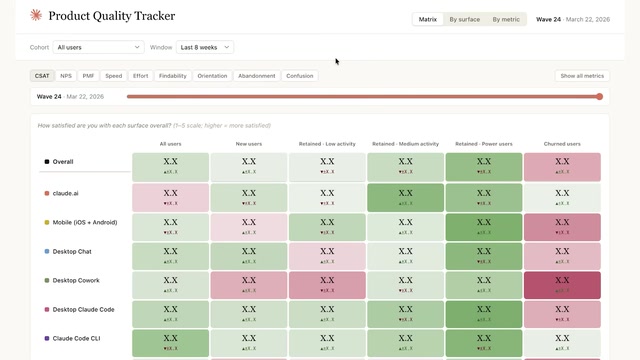
Task: Click the middle of the wave timeline track
Action: tap(363, 97)
